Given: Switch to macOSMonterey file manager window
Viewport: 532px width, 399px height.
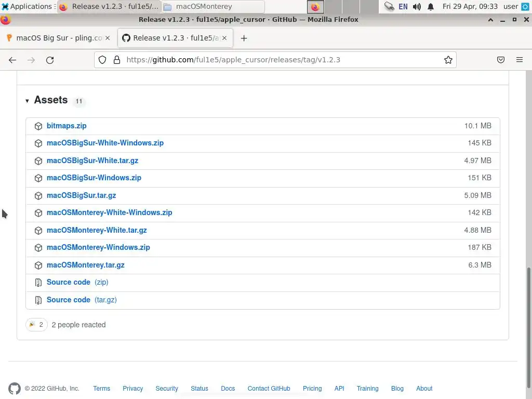Looking at the screenshot, I should click(213, 6).
